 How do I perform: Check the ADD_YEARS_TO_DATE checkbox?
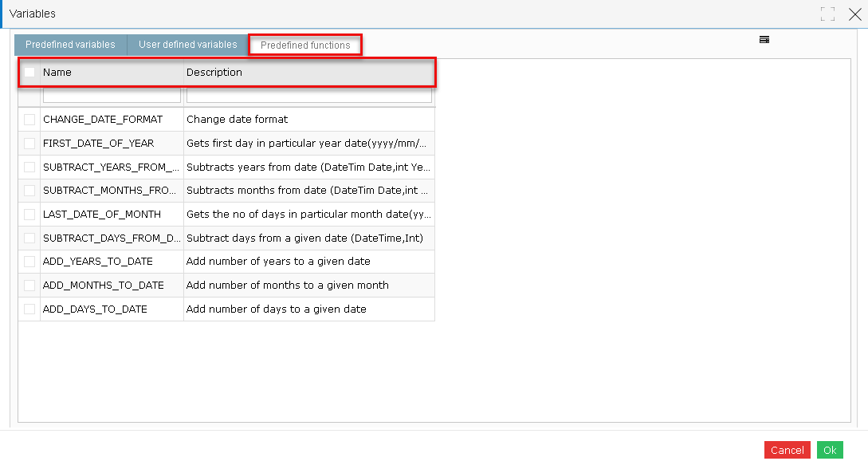pyautogui.click(x=29, y=261)
